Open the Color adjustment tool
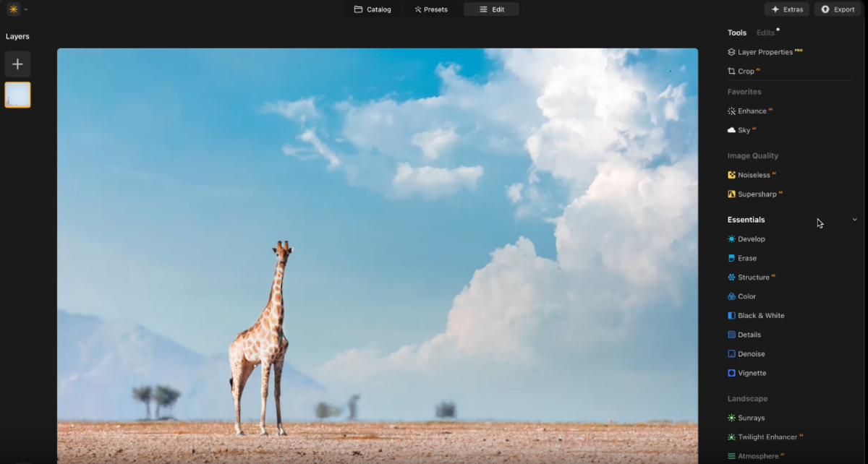The width and height of the screenshot is (868, 464). tap(747, 296)
